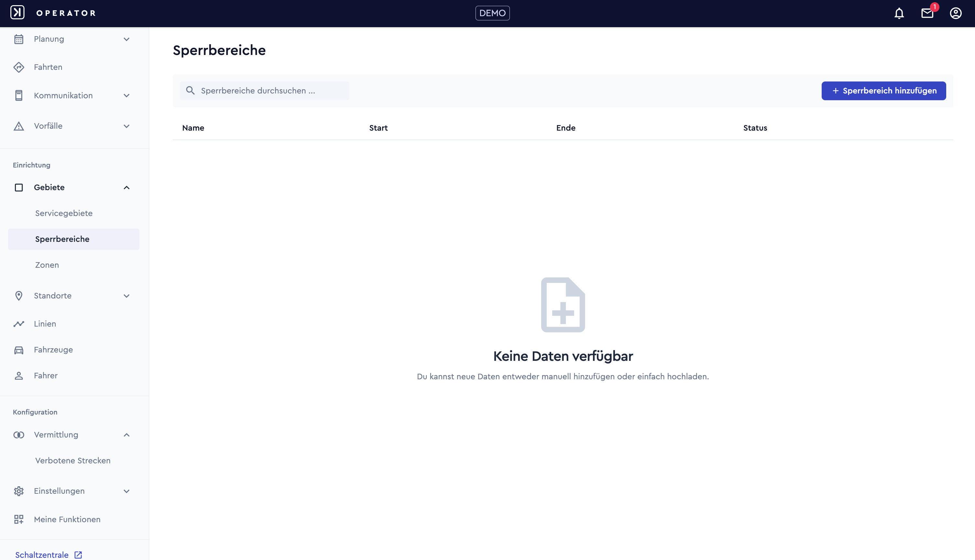Open the notifications bell icon
This screenshot has width=975, height=560.
899,14
